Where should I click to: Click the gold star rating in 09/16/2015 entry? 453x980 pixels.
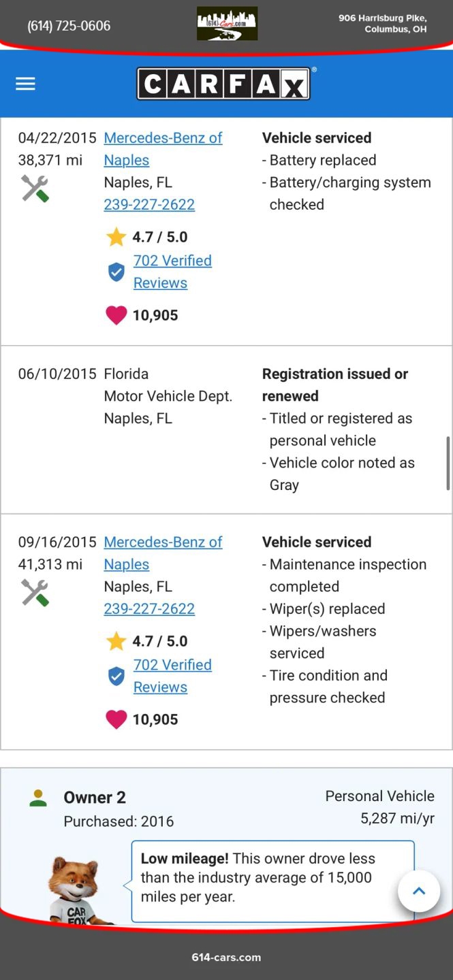coord(116,641)
